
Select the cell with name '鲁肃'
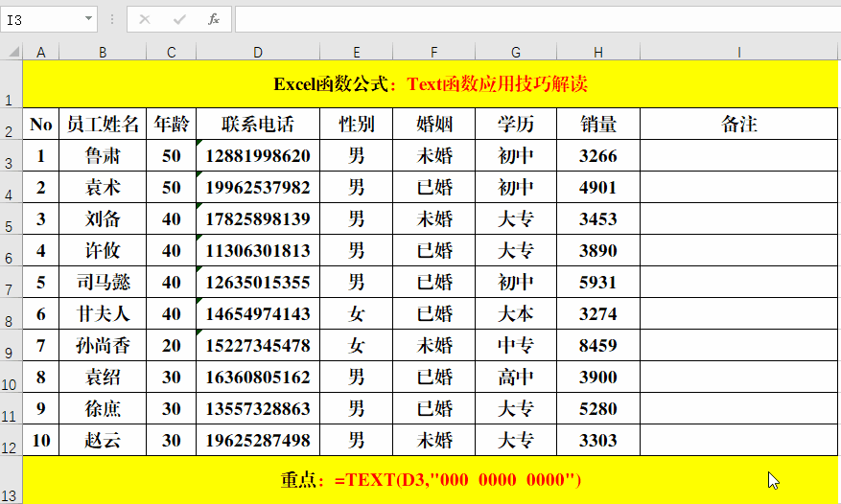[x=103, y=155]
